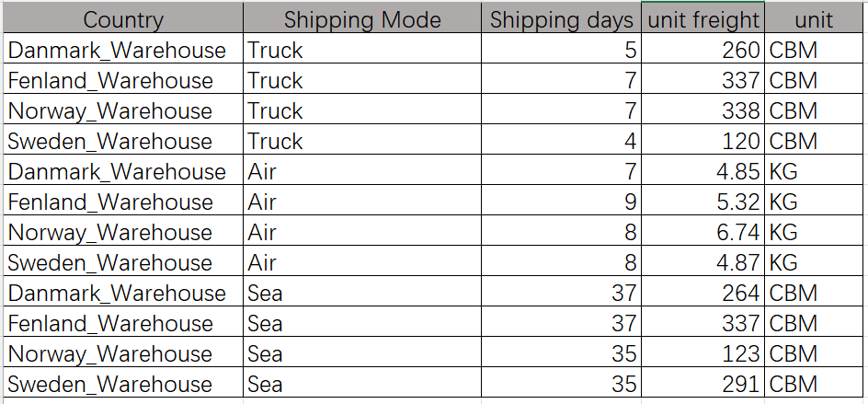This screenshot has height=404, width=868.
Task: Select the cell showing 5.32
Action: (x=703, y=200)
